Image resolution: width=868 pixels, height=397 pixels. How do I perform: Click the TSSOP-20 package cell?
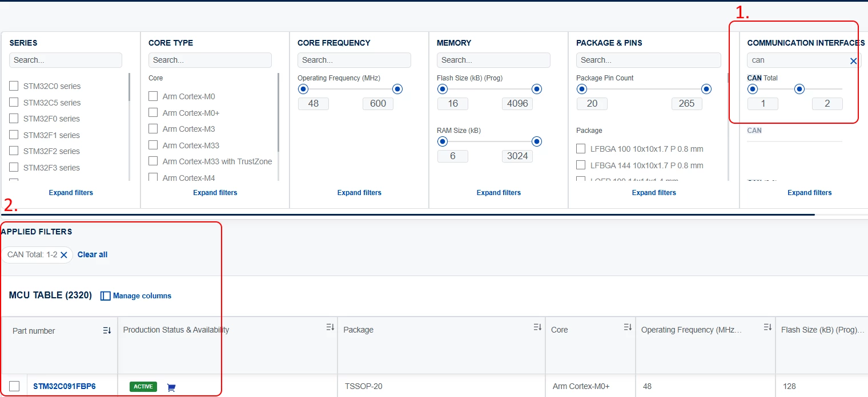(x=364, y=387)
